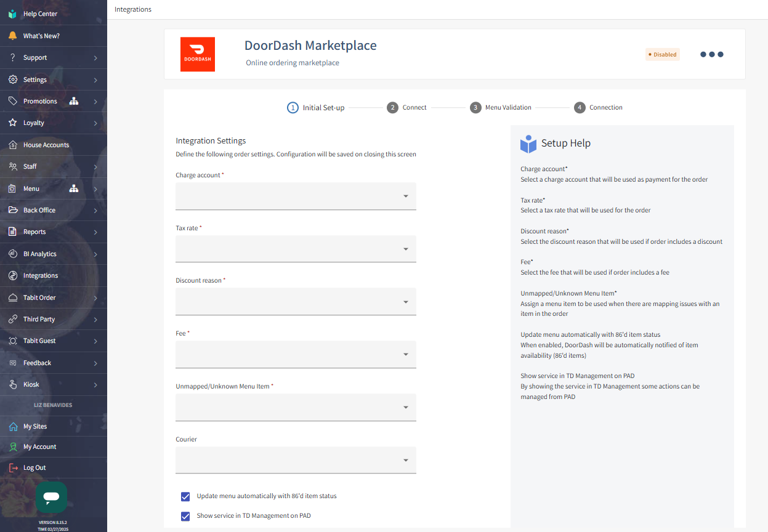This screenshot has height=532, width=768.
Task: Switch to the Integrations tab
Action: 132,9
